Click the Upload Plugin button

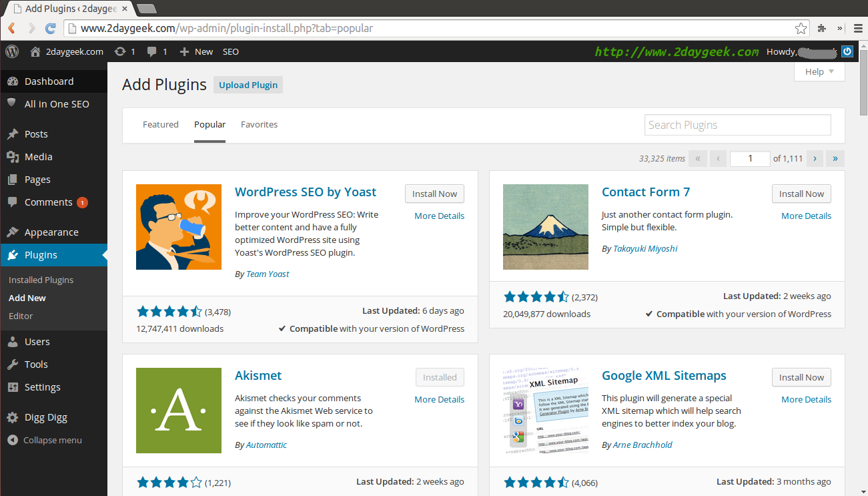(248, 85)
